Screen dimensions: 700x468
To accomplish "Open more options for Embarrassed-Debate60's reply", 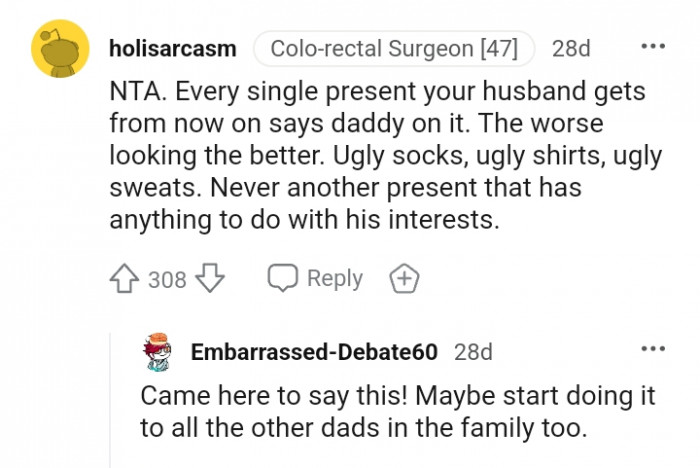I will pyautogui.click(x=653, y=348).
